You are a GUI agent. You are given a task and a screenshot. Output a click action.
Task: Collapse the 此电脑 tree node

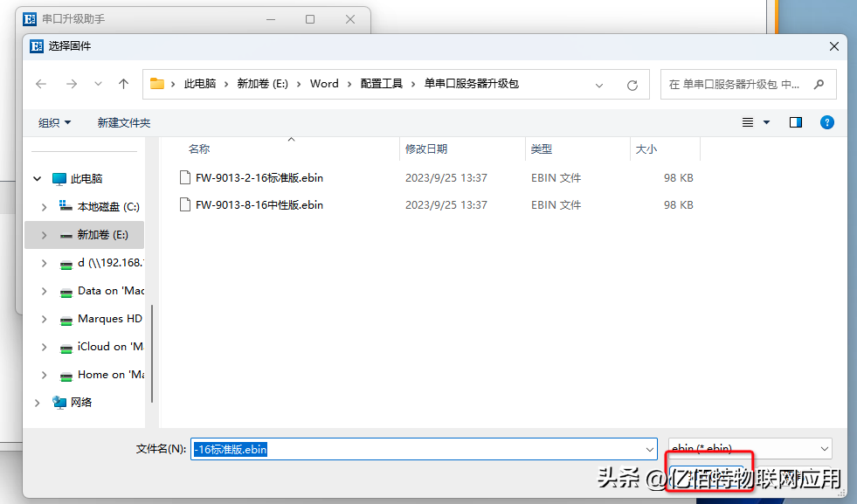coord(38,178)
